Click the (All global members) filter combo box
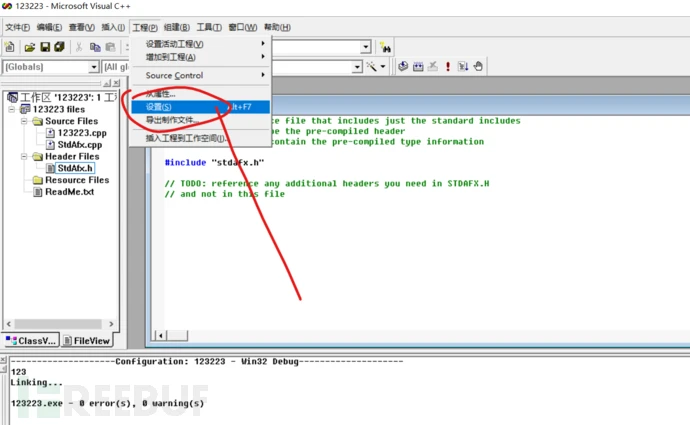The height and width of the screenshot is (425, 690). [116, 67]
